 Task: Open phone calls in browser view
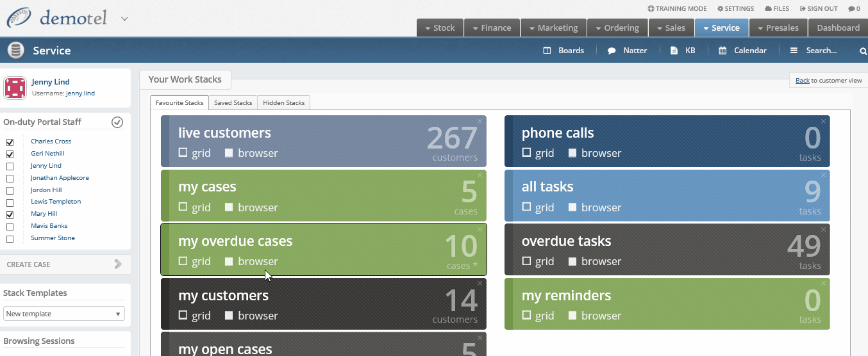click(x=596, y=153)
